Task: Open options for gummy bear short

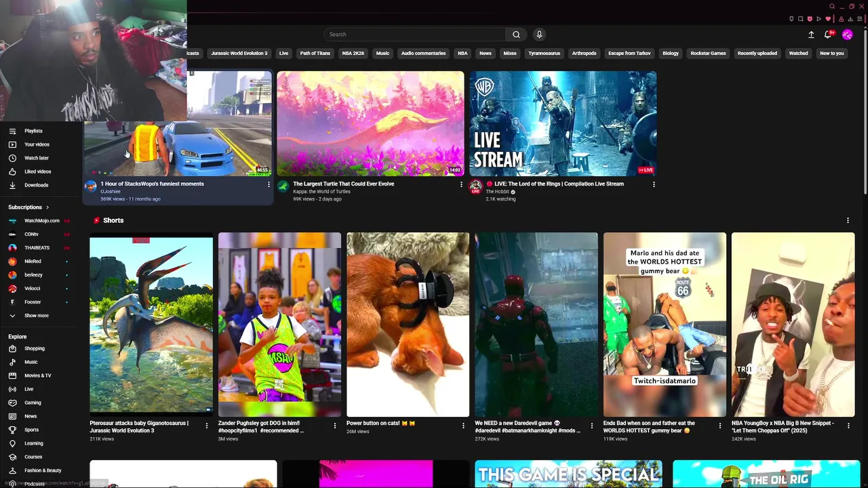Action: [720, 426]
